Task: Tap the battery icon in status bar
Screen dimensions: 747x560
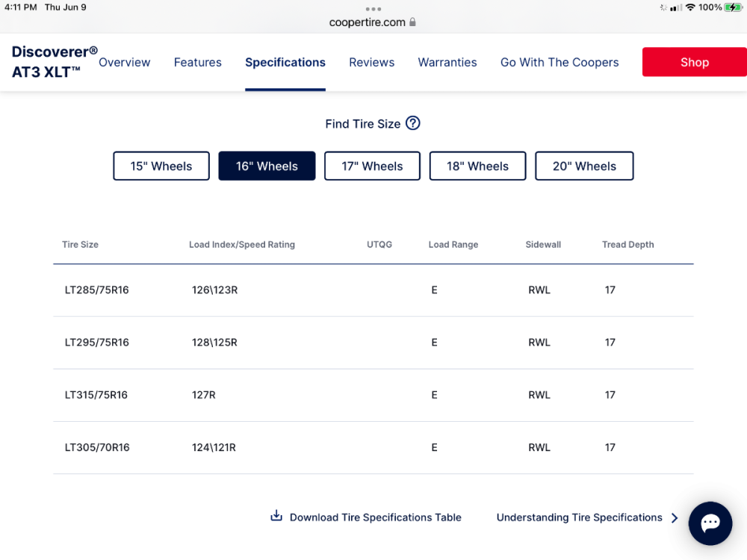Action: tap(734, 7)
